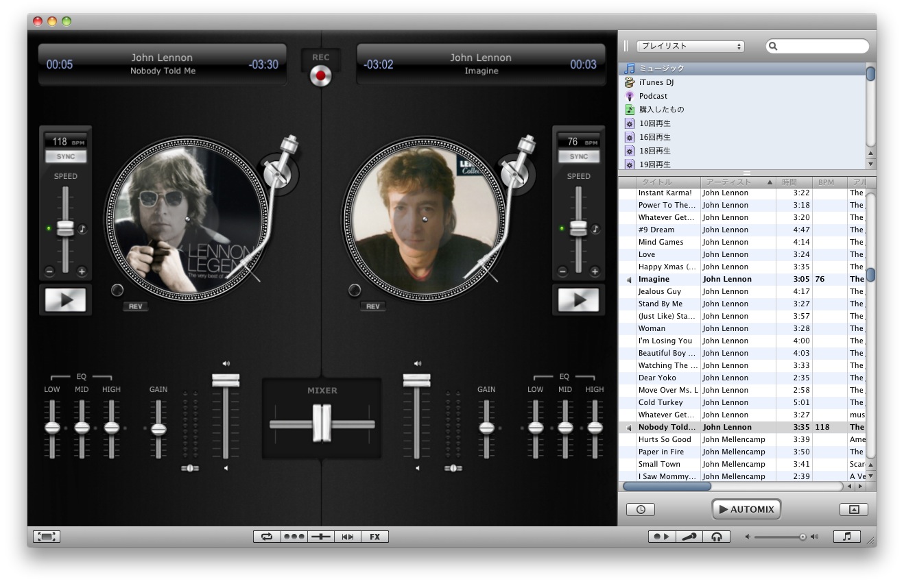Increase speed with plus on 76 BPM deck
The image size is (904, 588).
pyautogui.click(x=595, y=271)
